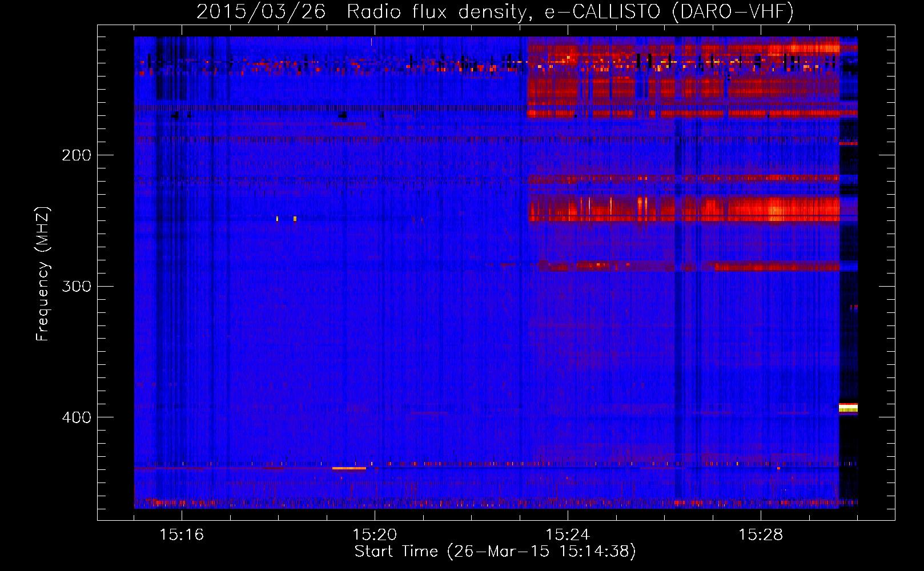Click the 15:24 time tick label
The height and width of the screenshot is (571, 924).
[568, 535]
